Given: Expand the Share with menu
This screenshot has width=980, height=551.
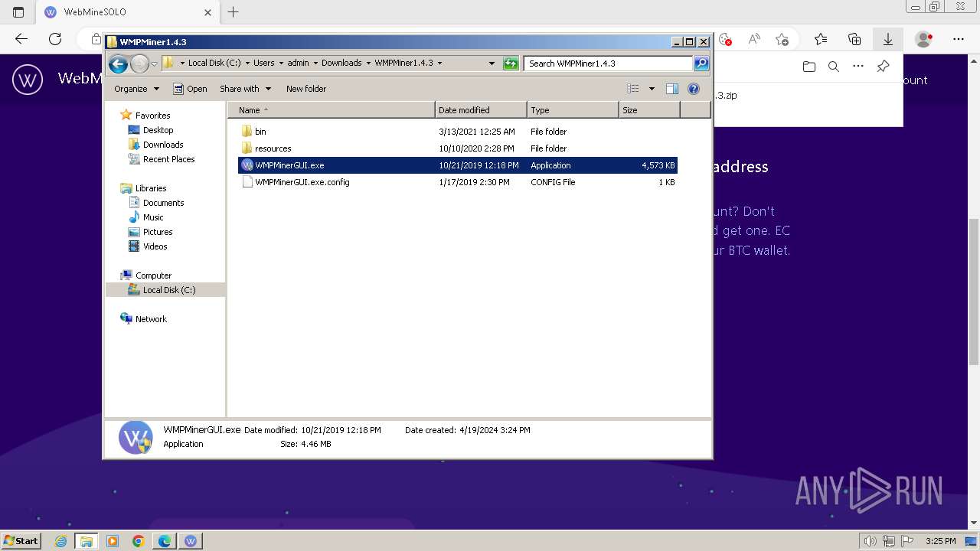Looking at the screenshot, I should pos(245,89).
